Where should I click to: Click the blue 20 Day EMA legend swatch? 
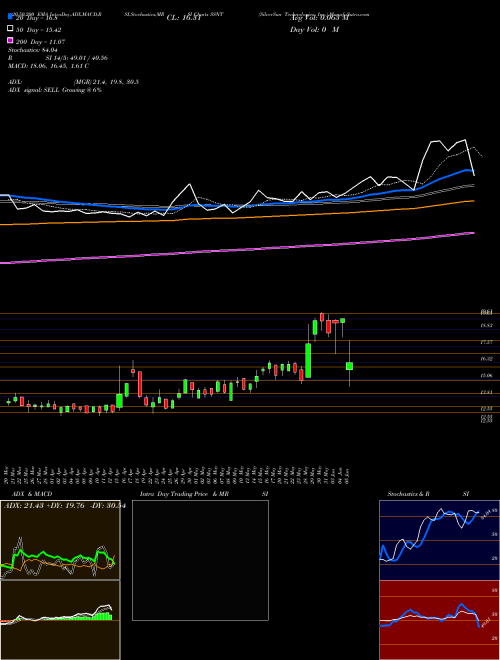click(x=10, y=16)
